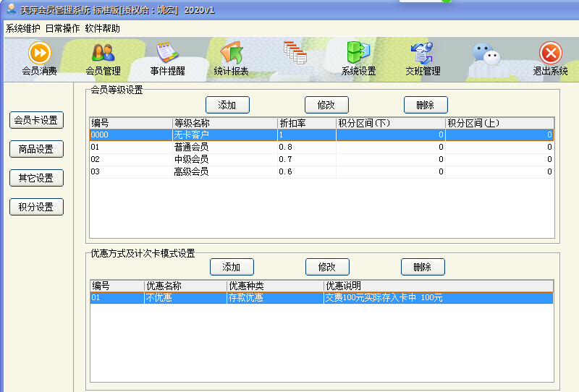
Task: Select the 高级会员 row
Action: [321, 171]
